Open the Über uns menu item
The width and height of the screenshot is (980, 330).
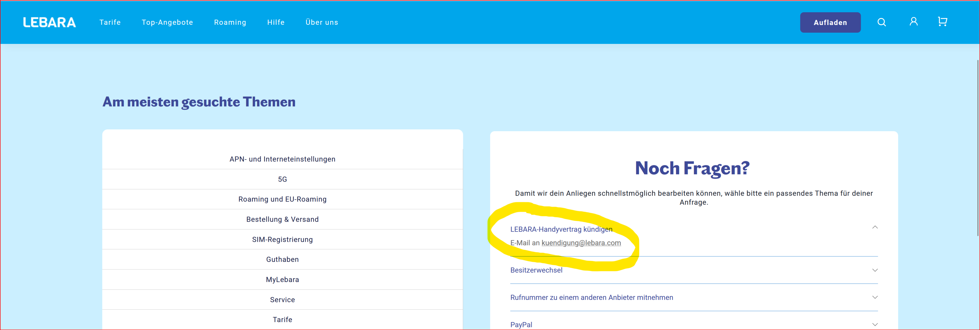(322, 22)
